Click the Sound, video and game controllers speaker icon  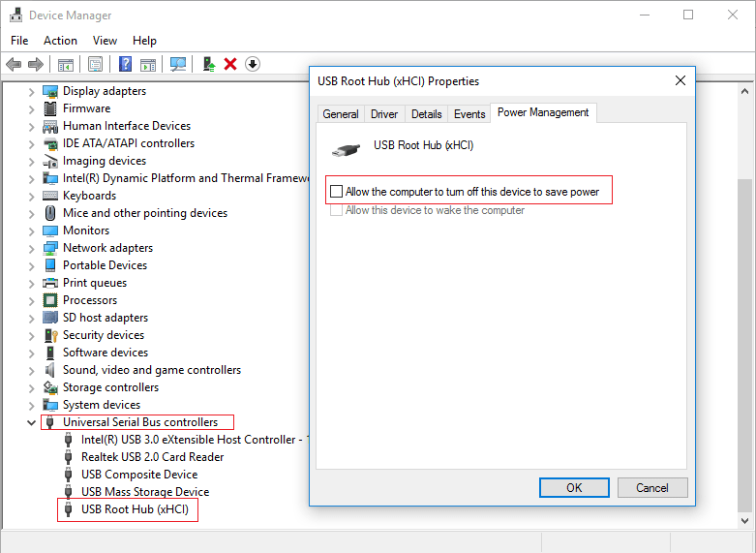50,370
